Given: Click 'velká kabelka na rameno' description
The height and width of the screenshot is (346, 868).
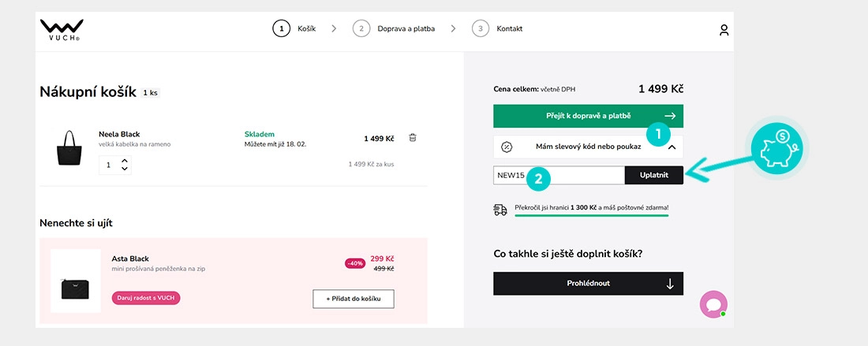Looking at the screenshot, I should click(134, 144).
